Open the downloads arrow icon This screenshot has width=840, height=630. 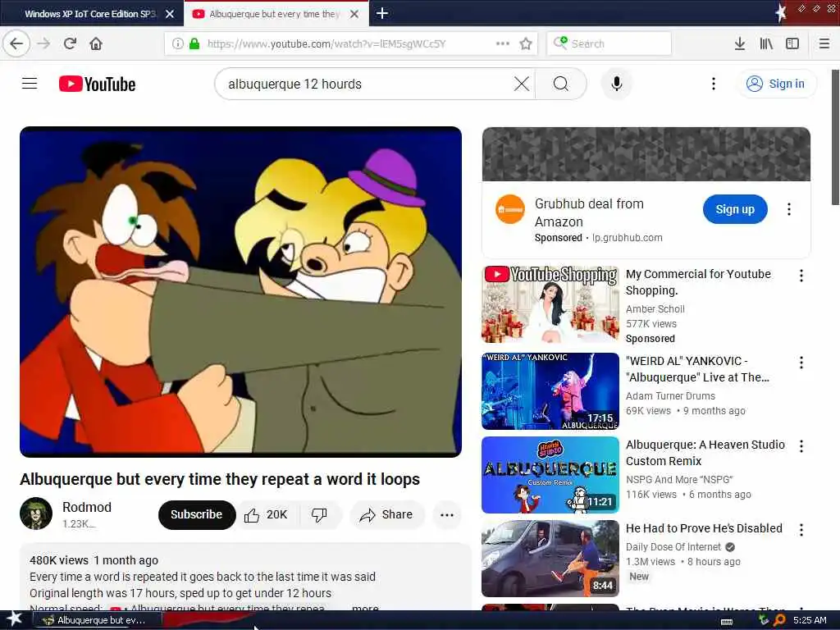[740, 44]
